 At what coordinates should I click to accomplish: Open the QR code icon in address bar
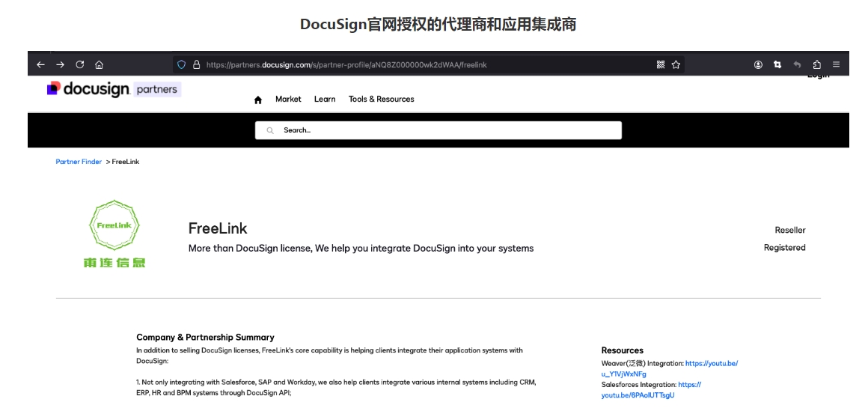pyautogui.click(x=661, y=65)
